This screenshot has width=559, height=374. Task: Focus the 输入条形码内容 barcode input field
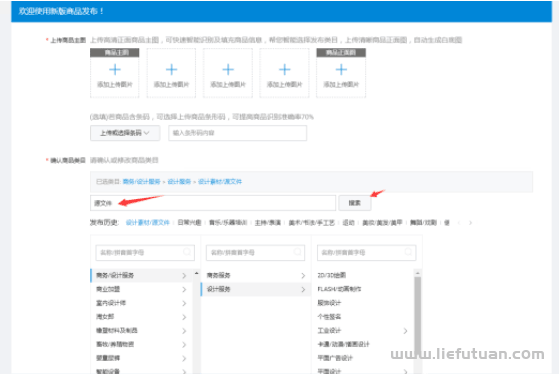click(x=237, y=133)
